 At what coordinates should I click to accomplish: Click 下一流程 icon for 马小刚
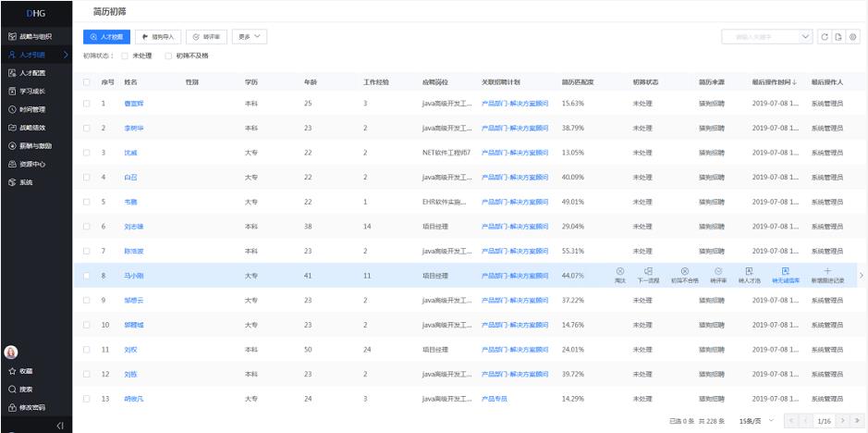(x=648, y=274)
